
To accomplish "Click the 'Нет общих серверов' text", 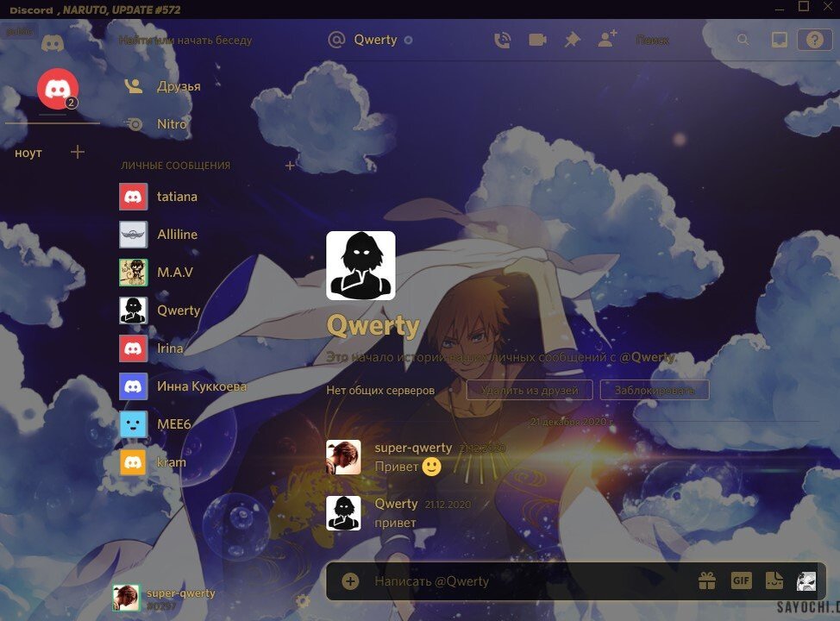I will pyautogui.click(x=380, y=390).
